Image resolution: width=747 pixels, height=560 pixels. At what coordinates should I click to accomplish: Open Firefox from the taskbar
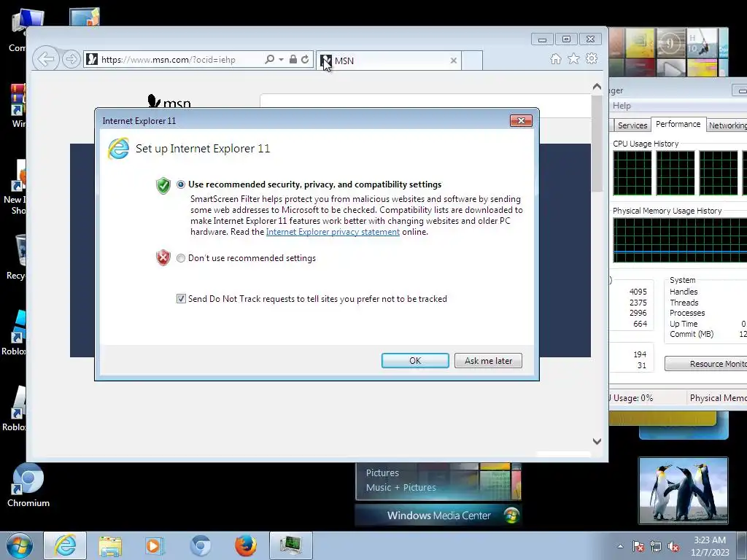[245, 545]
